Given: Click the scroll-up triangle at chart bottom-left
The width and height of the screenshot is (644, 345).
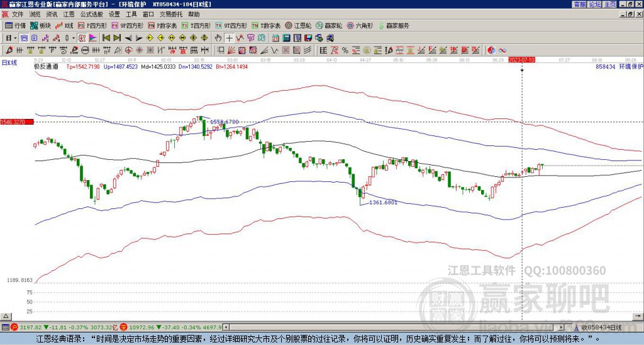Looking at the screenshot, I should point(6,316).
